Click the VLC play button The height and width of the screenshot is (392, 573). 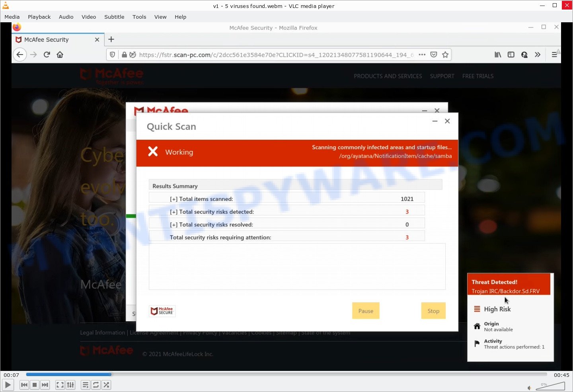(x=8, y=385)
